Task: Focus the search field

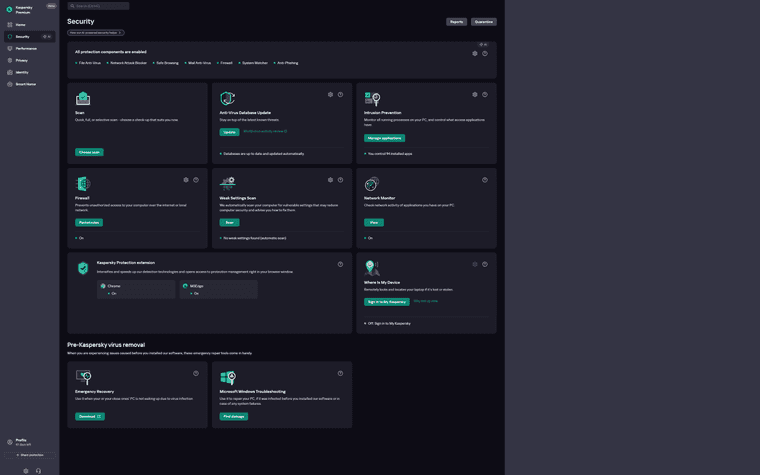Action: click(x=98, y=6)
